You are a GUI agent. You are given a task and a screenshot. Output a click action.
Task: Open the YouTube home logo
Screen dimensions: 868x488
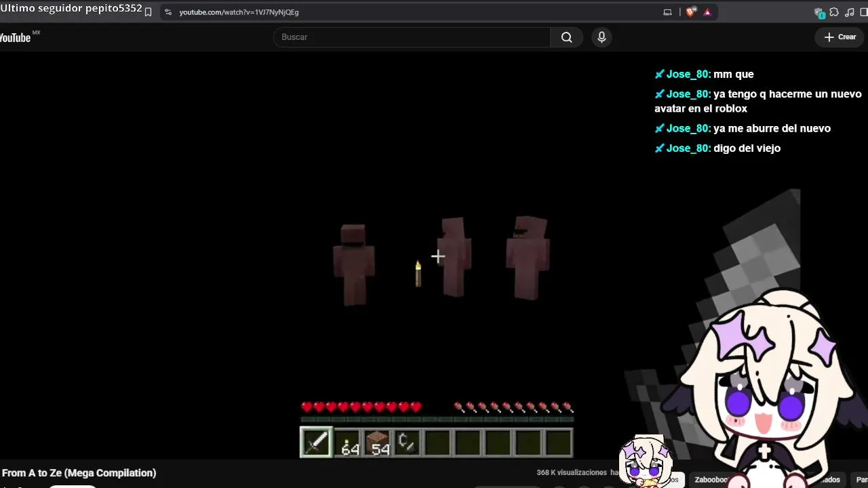point(19,37)
